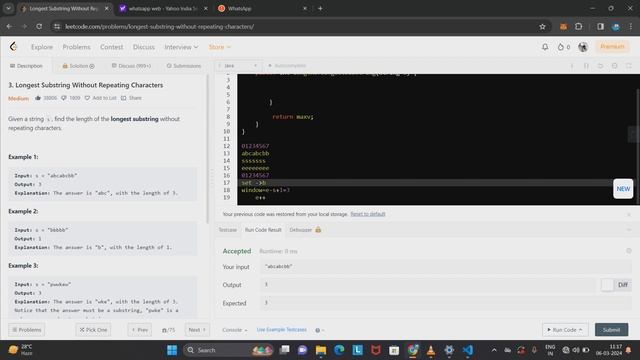Click the Run Code button
Image resolution: width=640 pixels, height=360 pixels.
click(x=565, y=330)
